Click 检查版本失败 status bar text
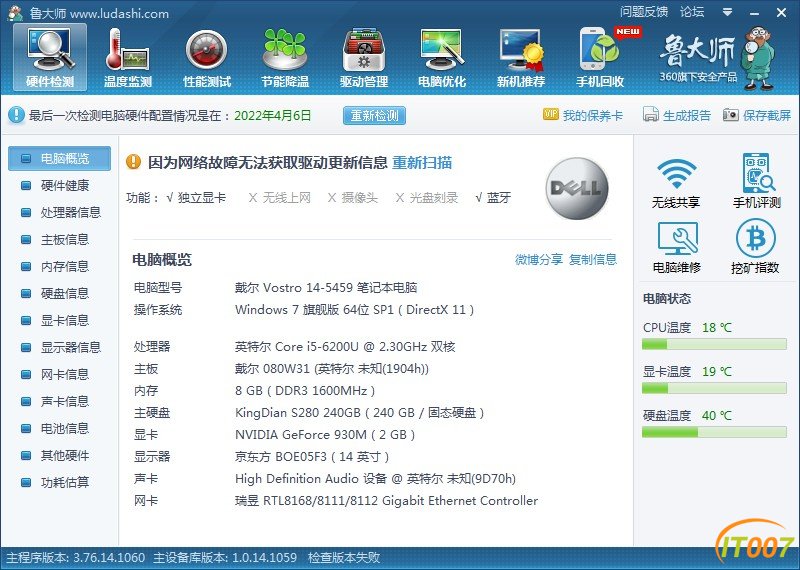Image resolution: width=800 pixels, height=570 pixels. (x=344, y=557)
